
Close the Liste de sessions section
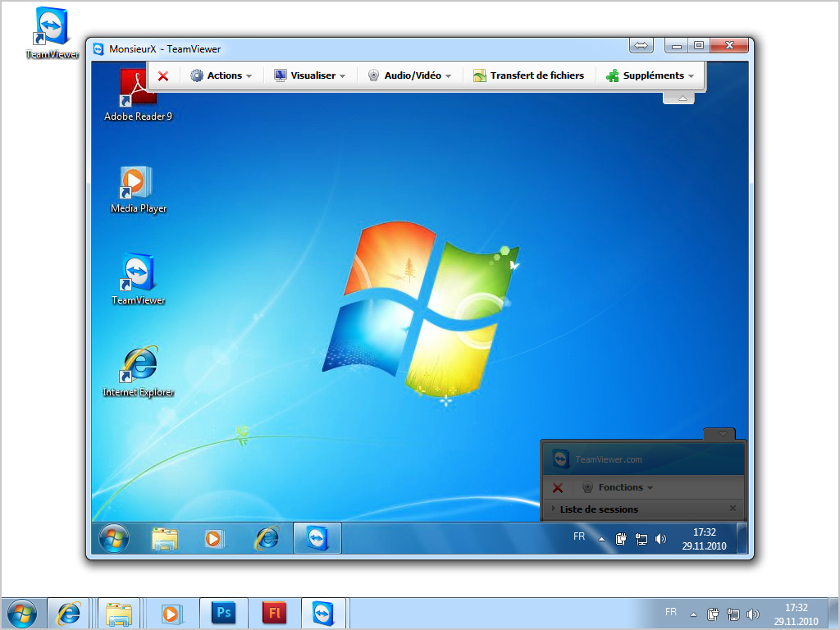click(x=733, y=509)
